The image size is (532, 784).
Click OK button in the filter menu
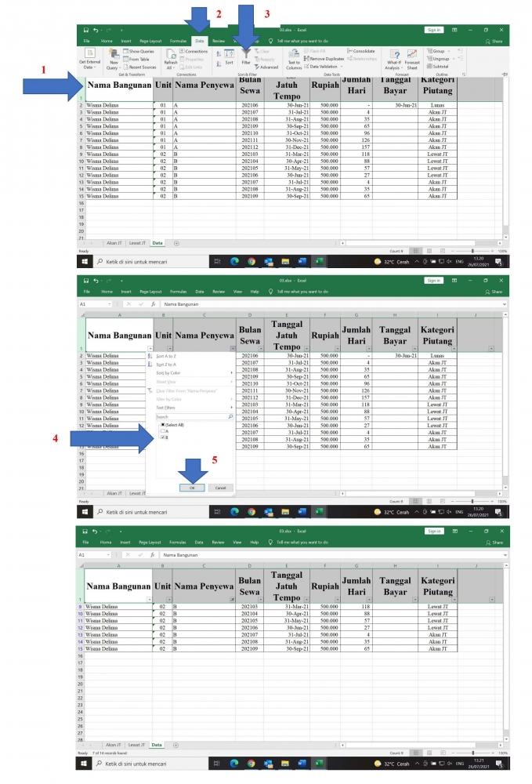click(192, 488)
